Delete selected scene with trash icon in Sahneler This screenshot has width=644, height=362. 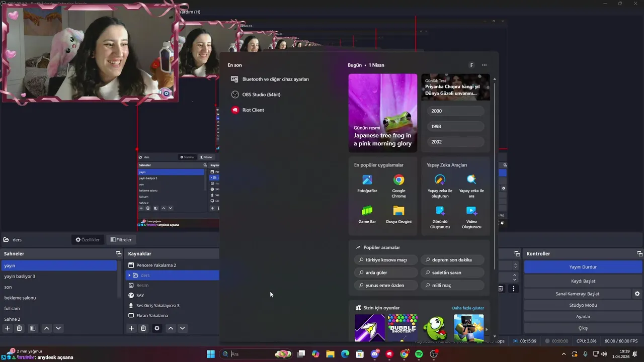click(x=20, y=328)
